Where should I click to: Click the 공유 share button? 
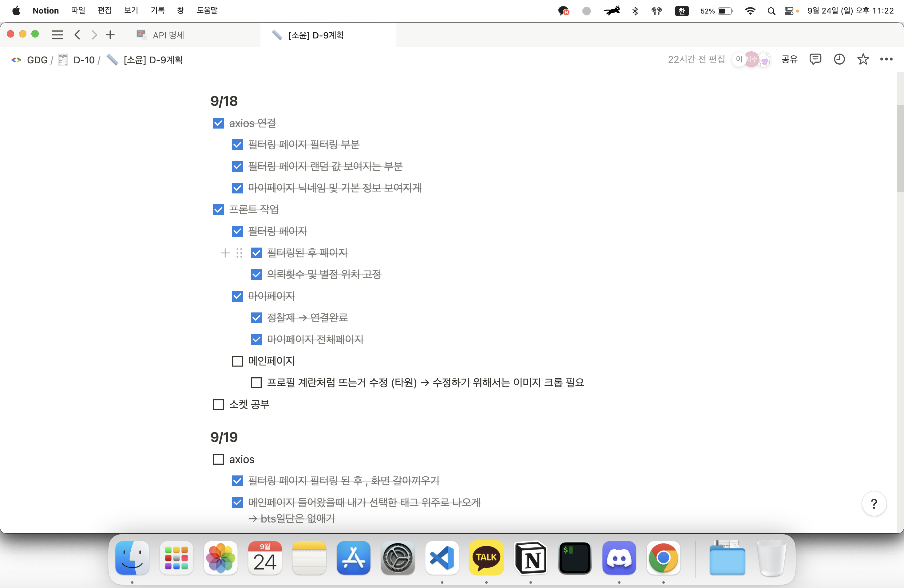(789, 59)
